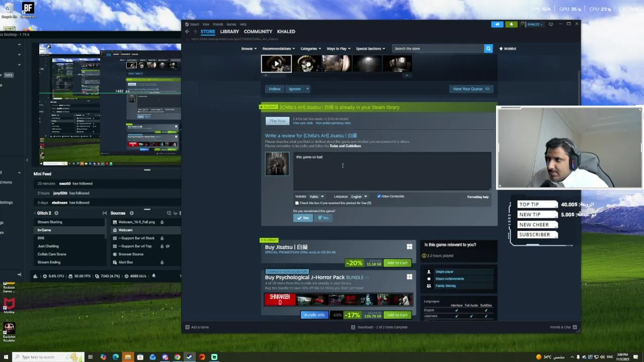Open the Steam menu
The width and height of the screenshot is (644, 362).
pos(195,24)
